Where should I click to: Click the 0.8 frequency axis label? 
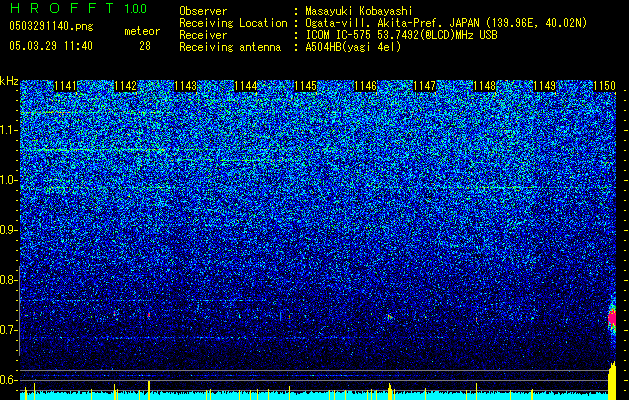click(8, 280)
